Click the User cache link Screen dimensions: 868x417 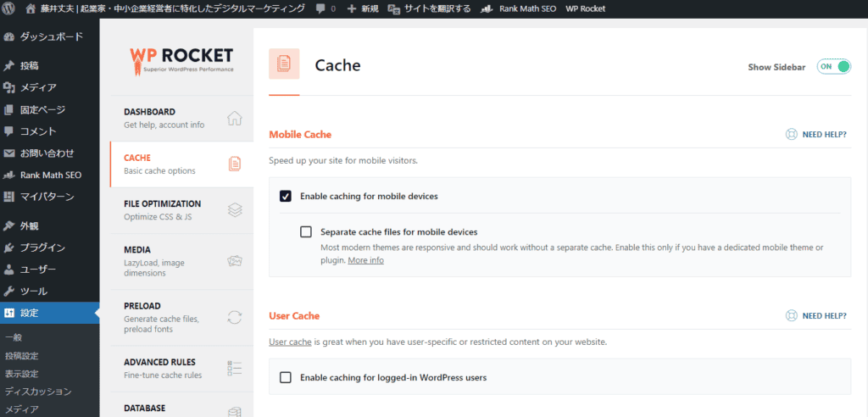(290, 342)
